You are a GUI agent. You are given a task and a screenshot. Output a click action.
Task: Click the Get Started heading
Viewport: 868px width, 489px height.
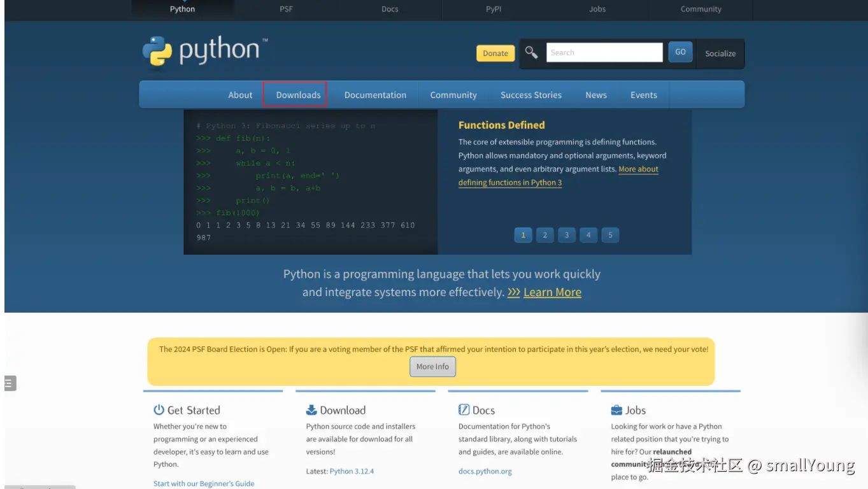(x=194, y=411)
